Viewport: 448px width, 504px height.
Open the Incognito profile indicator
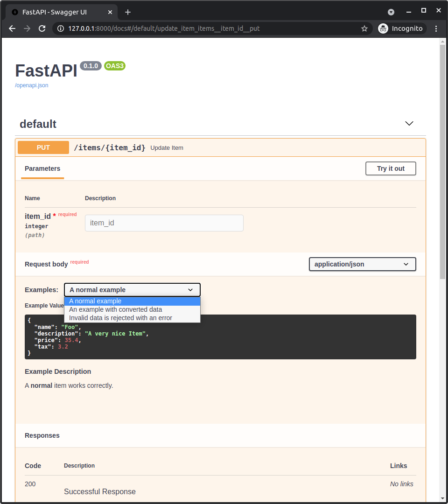401,28
